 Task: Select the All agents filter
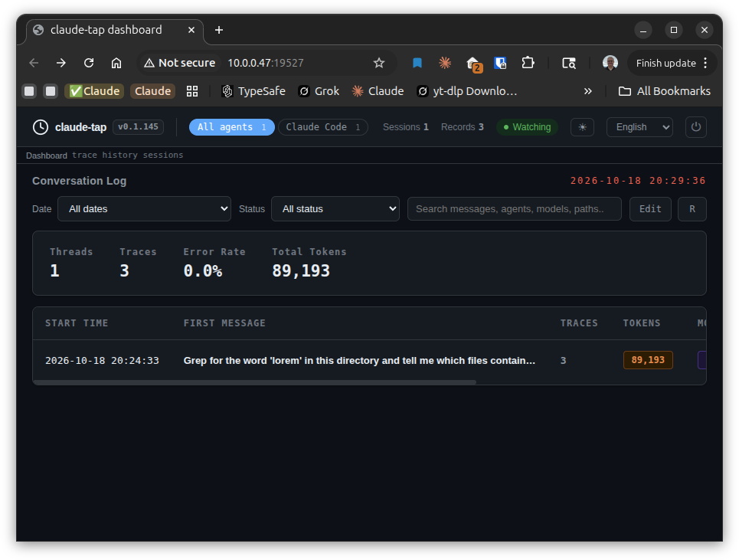[x=232, y=127]
